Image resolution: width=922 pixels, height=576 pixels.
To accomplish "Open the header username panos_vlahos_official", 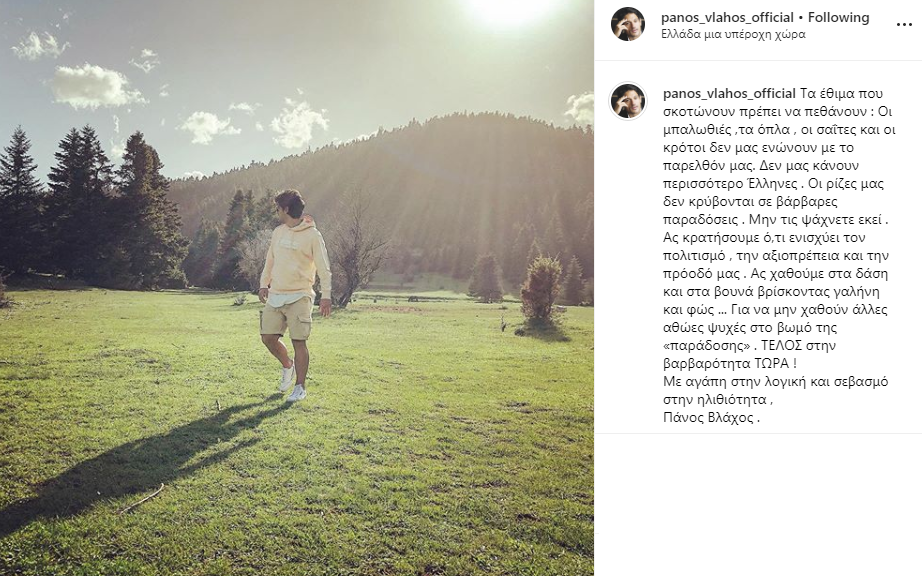I will (x=727, y=18).
